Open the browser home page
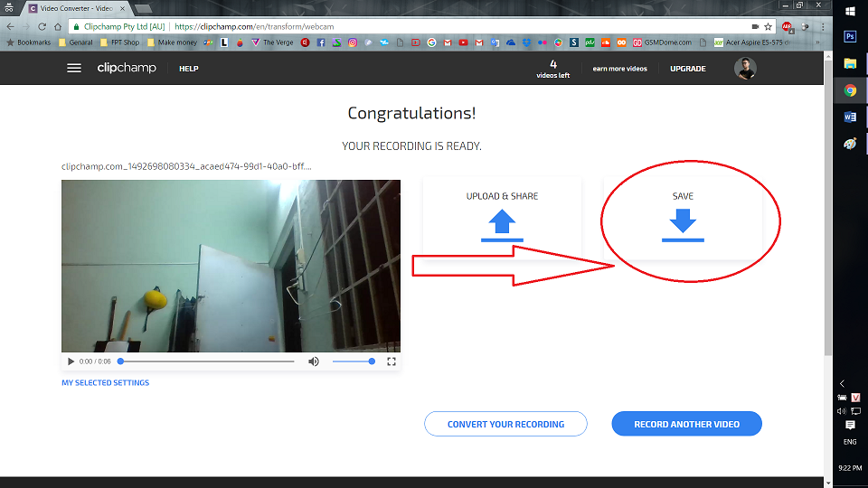868x488 pixels. click(58, 26)
